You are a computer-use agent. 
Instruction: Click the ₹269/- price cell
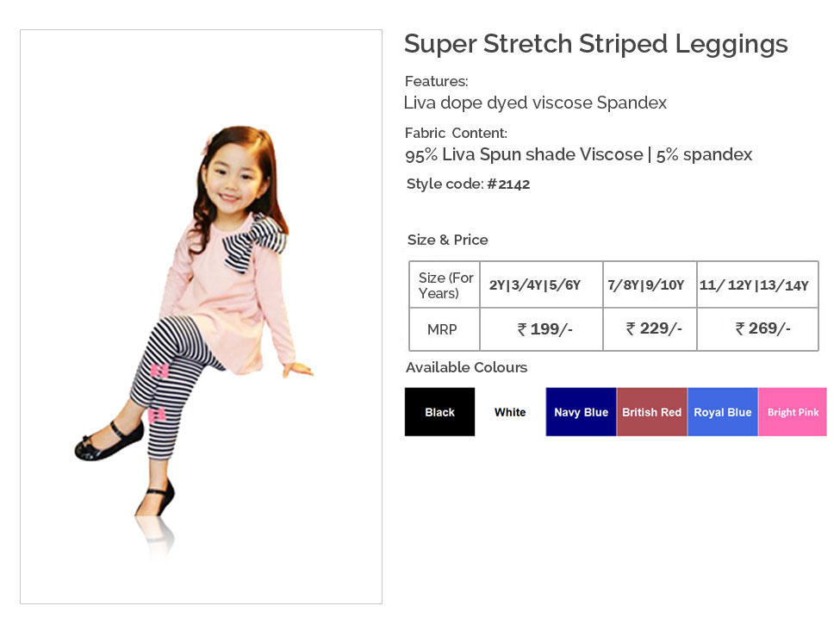coord(757,329)
